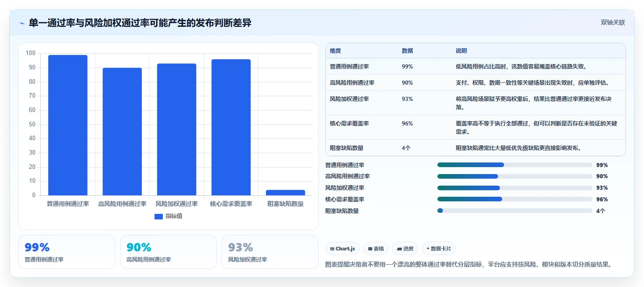The height and width of the screenshot is (287, 644).
Task: Click the 99% value in the table
Action: [407, 67]
